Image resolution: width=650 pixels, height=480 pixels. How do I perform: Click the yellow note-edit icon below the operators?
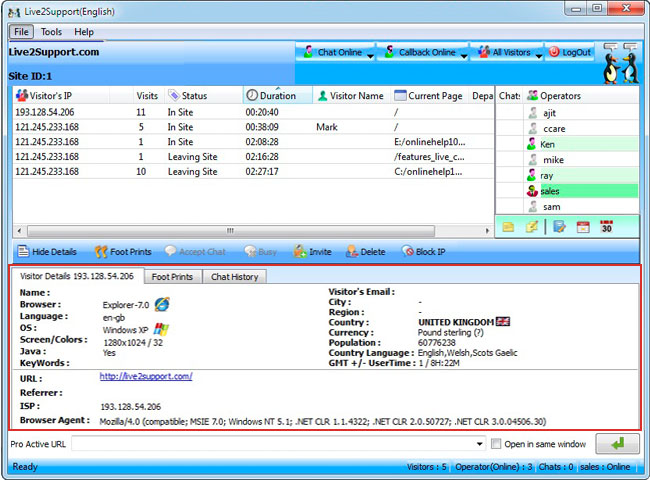[532, 226]
